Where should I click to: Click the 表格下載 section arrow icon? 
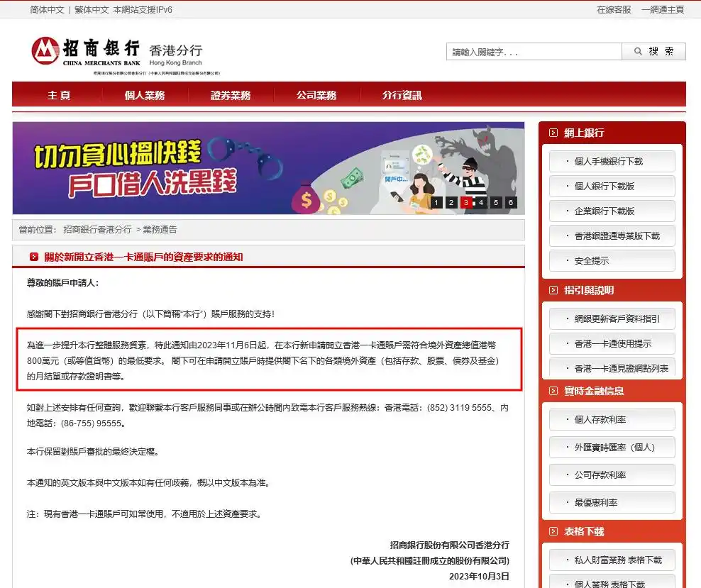(x=553, y=532)
